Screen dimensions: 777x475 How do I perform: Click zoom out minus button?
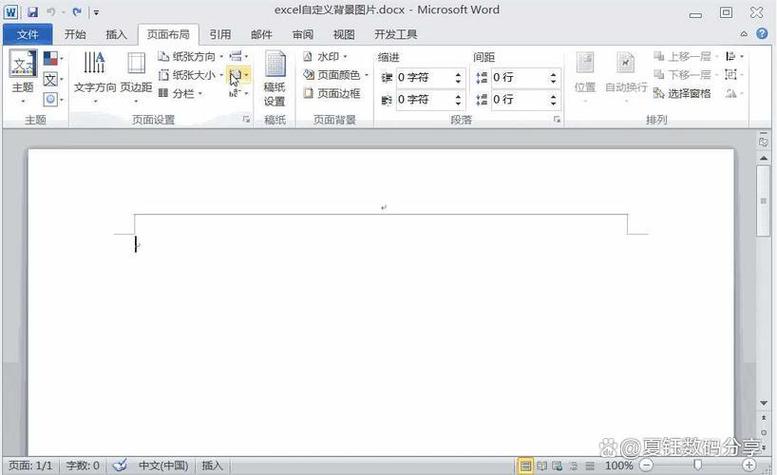point(647,465)
